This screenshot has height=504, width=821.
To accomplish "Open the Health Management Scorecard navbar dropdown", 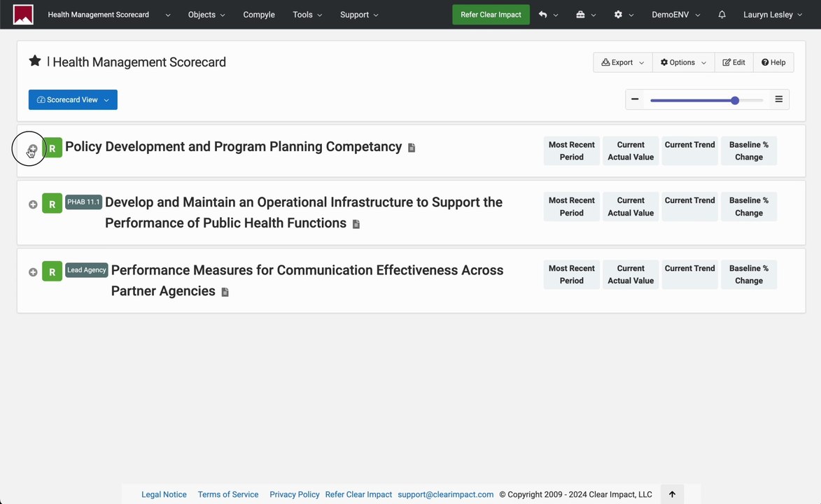I will (x=109, y=15).
